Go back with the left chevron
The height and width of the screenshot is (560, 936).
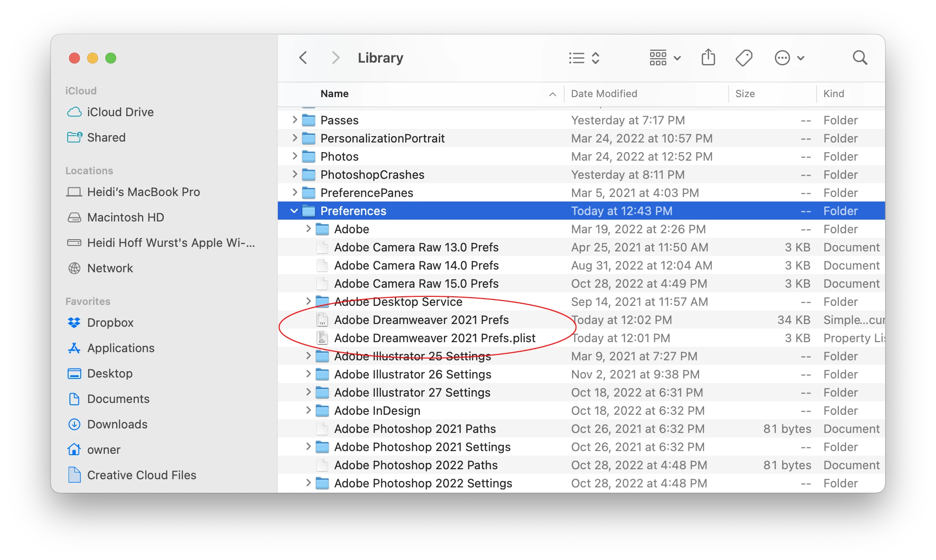click(303, 58)
